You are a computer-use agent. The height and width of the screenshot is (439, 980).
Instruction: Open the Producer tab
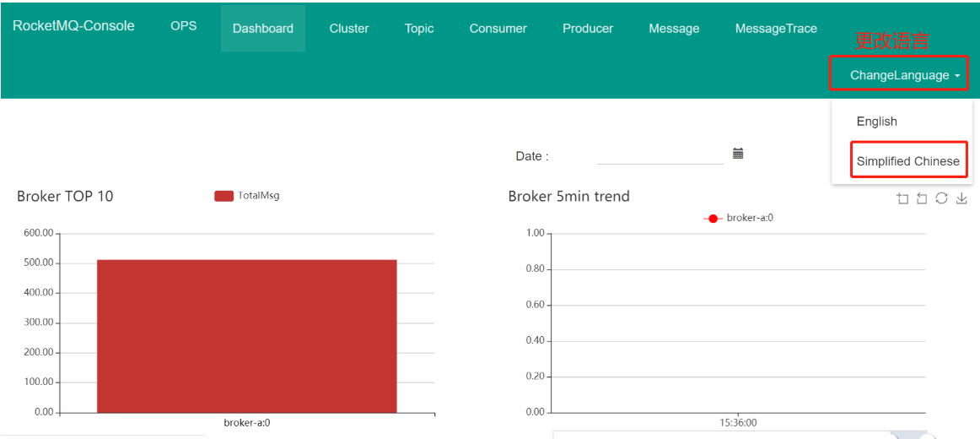tap(588, 29)
